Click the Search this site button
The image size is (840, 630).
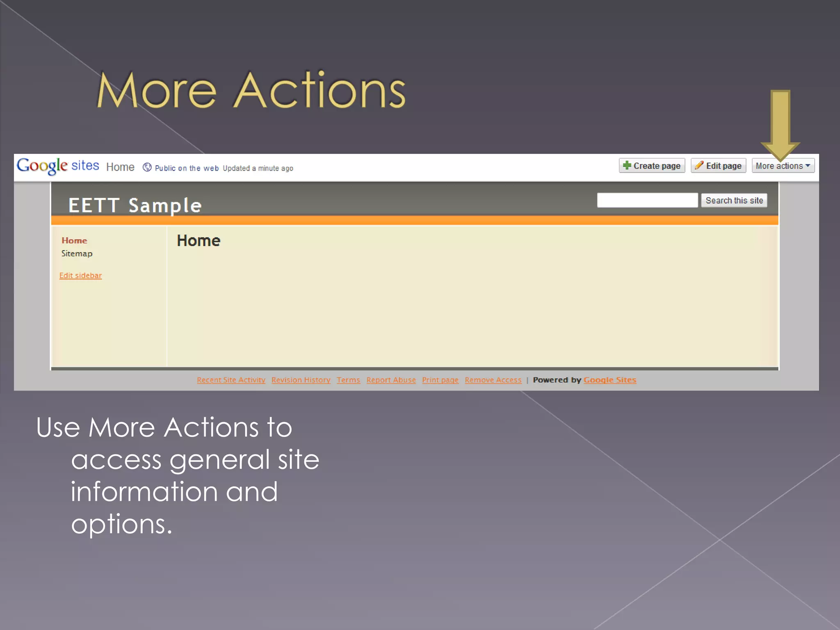(734, 201)
